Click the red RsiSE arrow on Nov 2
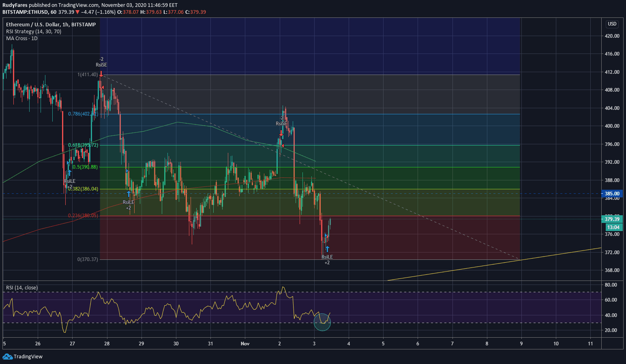Screen dimensions: 626x364 (x=281, y=133)
